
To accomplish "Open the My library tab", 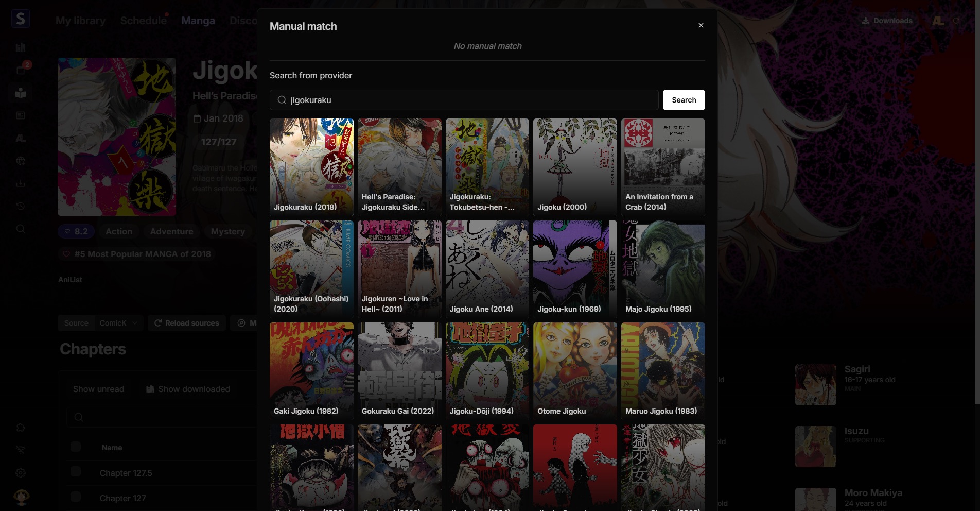I will pyautogui.click(x=80, y=21).
